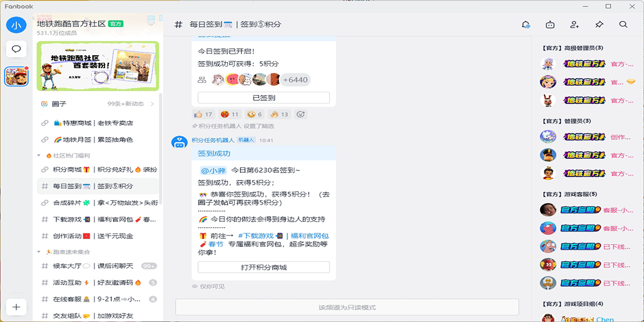Open 活动互助 好友邀请码 channel
The image size is (644, 322).
(97, 283)
